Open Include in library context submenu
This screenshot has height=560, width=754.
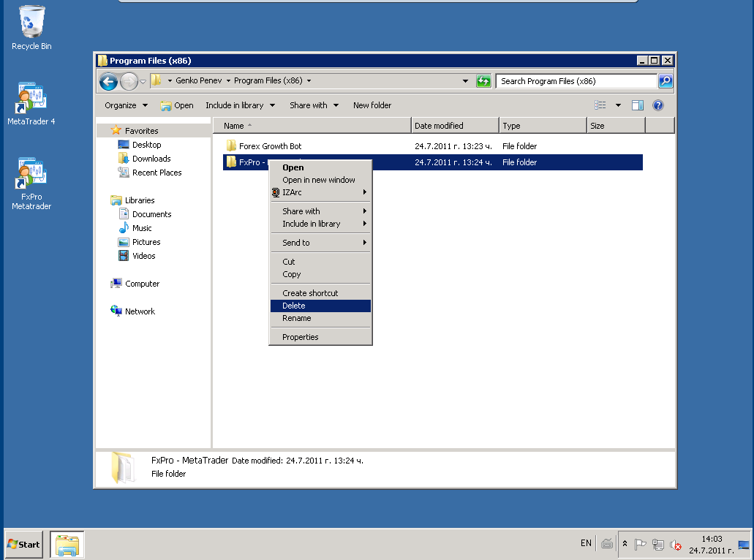tap(320, 224)
